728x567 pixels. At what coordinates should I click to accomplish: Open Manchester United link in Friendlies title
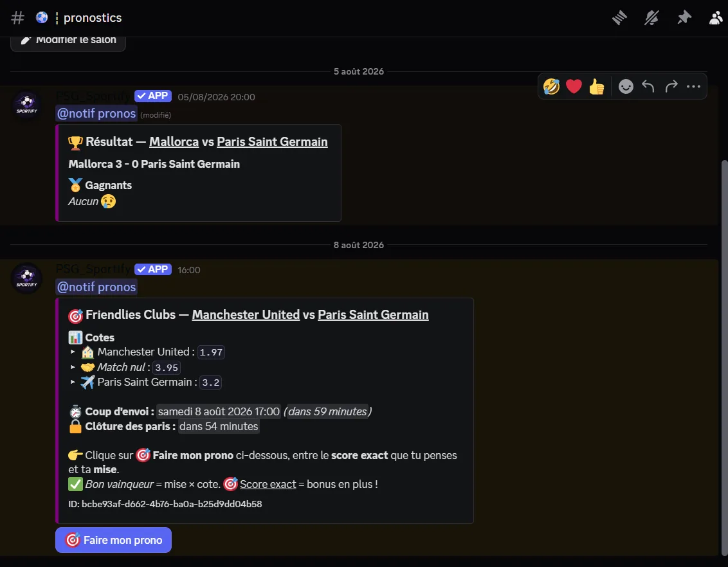tap(246, 314)
